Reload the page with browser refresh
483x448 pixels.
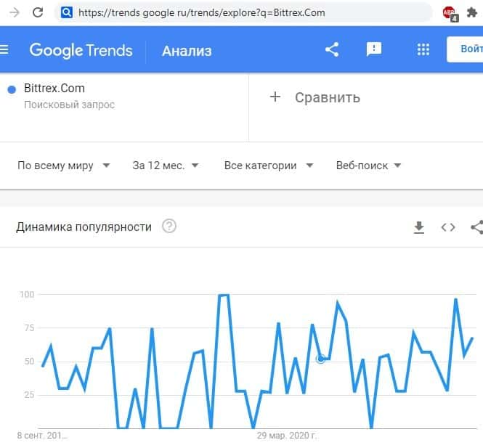click(x=38, y=12)
